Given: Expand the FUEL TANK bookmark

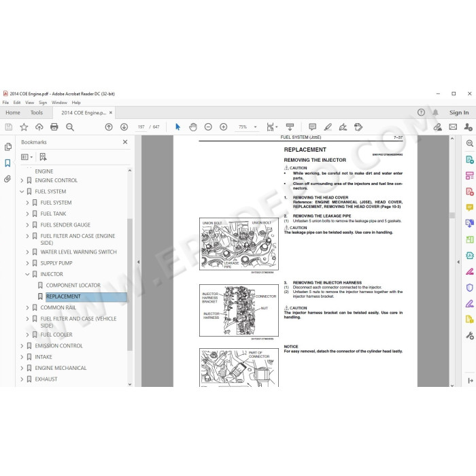Looking at the screenshot, I should tap(27, 214).
